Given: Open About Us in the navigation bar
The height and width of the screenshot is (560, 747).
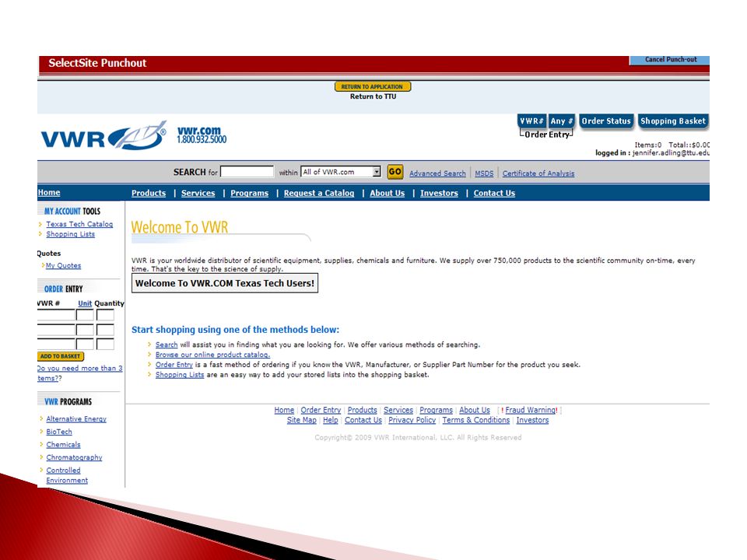Looking at the screenshot, I should tap(388, 194).
